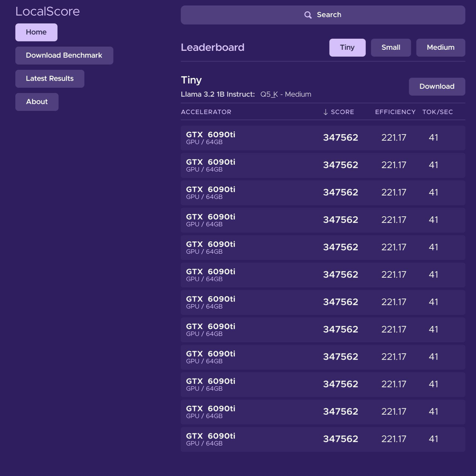
Task: Go to the Home page
Action: pyautogui.click(x=36, y=32)
